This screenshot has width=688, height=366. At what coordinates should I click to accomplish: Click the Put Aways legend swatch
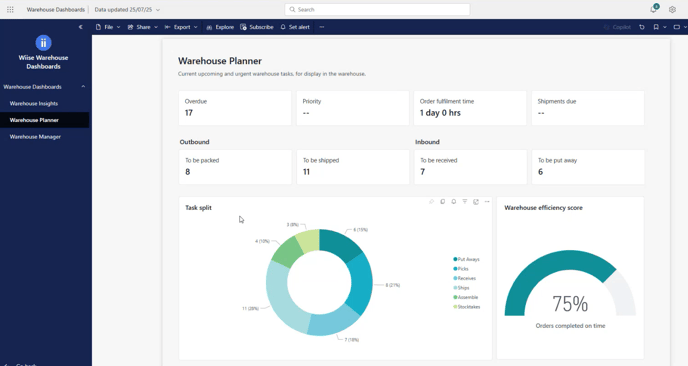click(455, 259)
